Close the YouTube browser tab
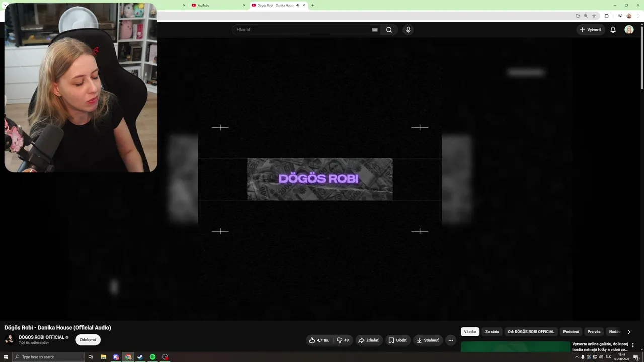This screenshot has height=362, width=644. [x=244, y=5]
